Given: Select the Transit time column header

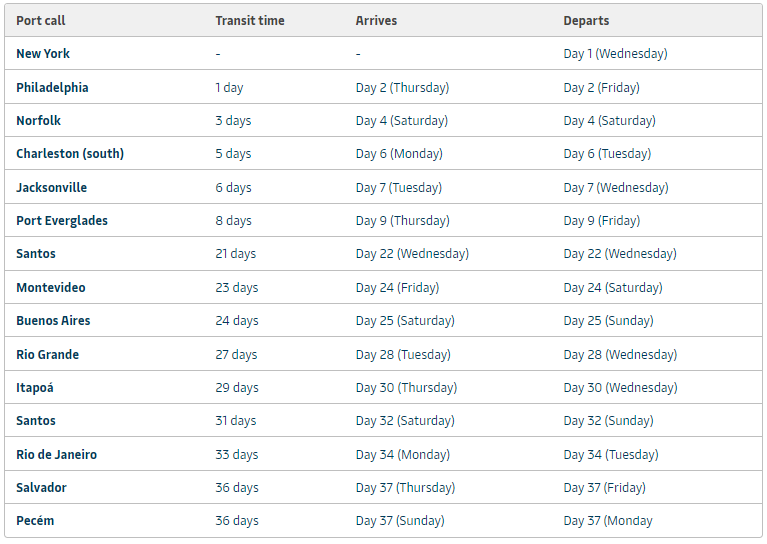Looking at the screenshot, I should click(x=250, y=20).
